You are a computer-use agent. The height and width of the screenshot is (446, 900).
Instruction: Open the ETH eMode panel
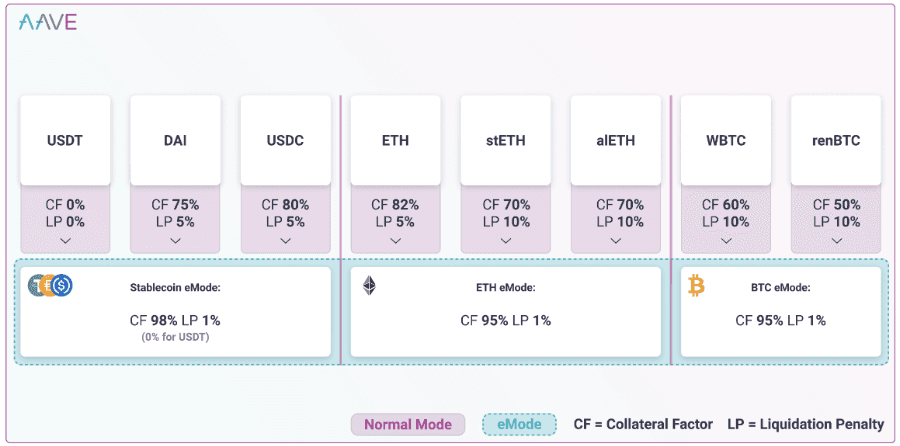tap(505, 311)
